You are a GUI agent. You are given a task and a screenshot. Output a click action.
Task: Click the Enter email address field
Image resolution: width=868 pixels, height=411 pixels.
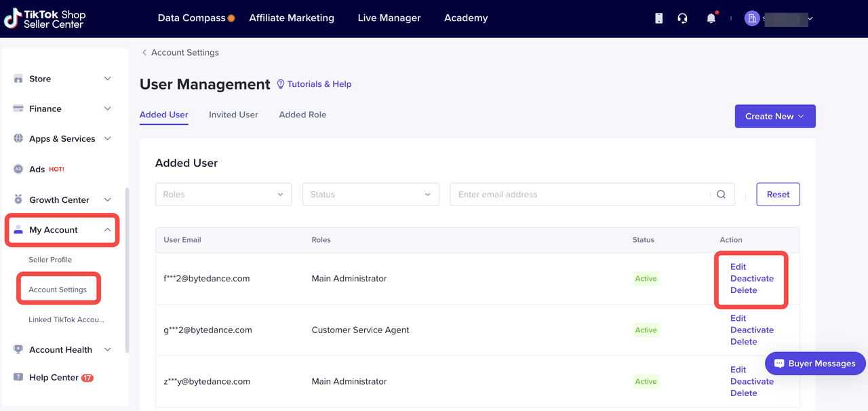pyautogui.click(x=580, y=195)
